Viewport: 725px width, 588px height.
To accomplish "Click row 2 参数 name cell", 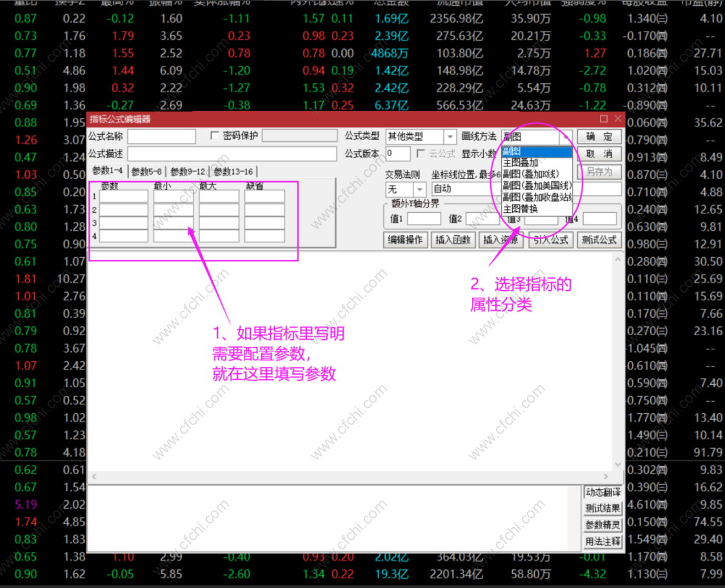I will tap(123, 210).
